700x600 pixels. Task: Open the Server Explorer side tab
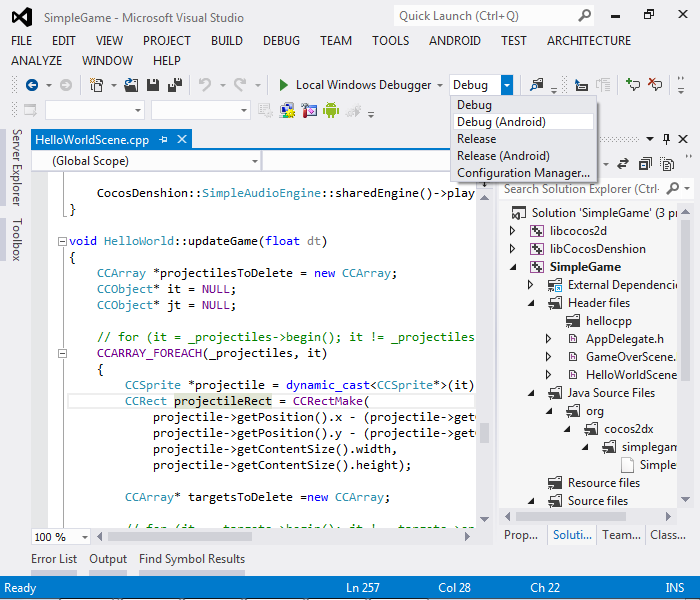17,167
